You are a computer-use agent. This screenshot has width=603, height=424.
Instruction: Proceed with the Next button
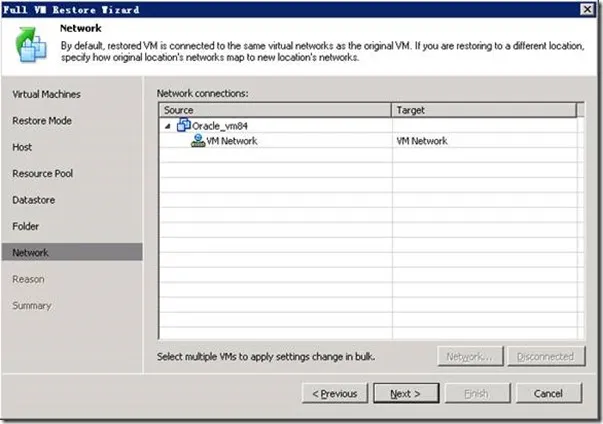(x=406, y=393)
